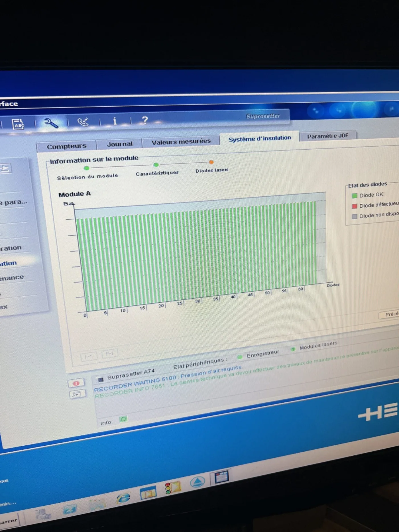The width and height of the screenshot is (399, 532).
Task: Click the first disabled navigation button below chart
Action: point(89,356)
